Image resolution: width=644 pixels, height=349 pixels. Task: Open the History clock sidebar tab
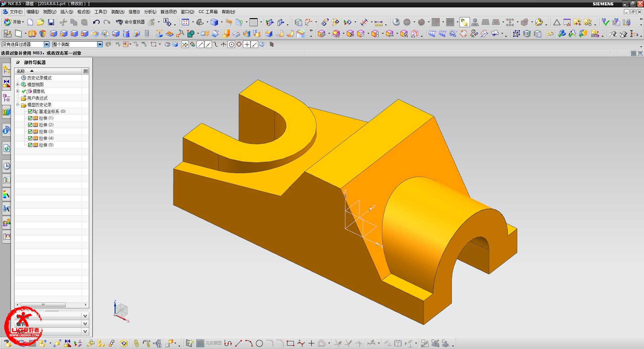click(x=6, y=166)
